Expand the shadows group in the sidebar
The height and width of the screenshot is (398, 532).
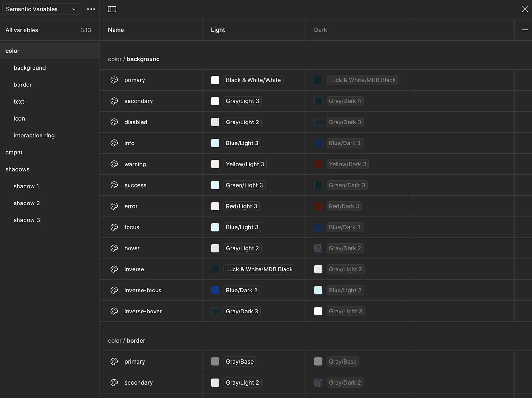pos(18,169)
